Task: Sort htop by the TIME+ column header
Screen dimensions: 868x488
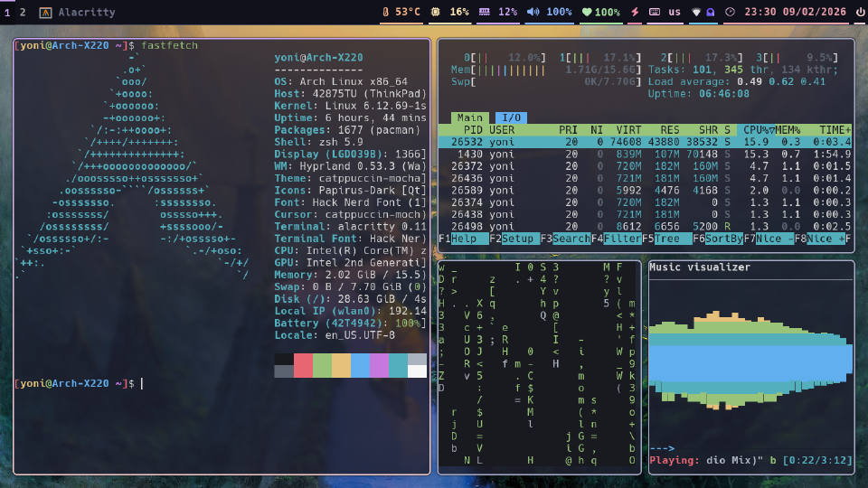Action: (835, 129)
